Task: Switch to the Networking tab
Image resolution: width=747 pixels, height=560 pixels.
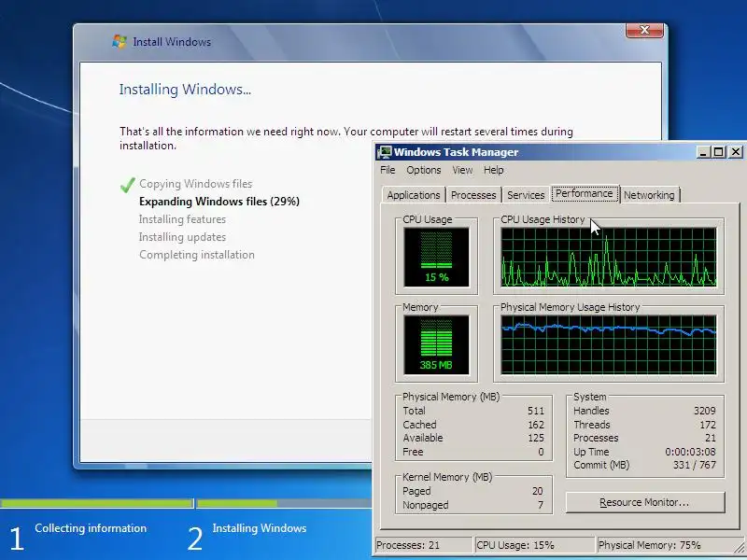Action: 649,195
